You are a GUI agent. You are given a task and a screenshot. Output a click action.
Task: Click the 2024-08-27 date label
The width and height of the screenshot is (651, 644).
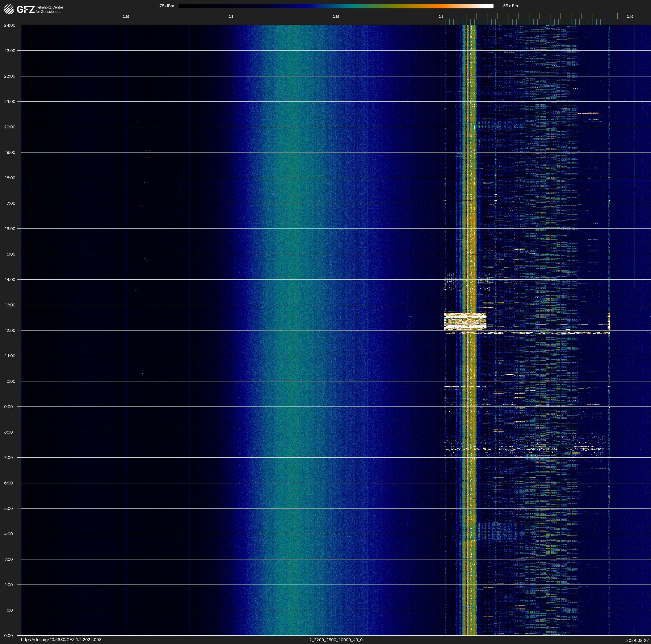[x=637, y=640]
